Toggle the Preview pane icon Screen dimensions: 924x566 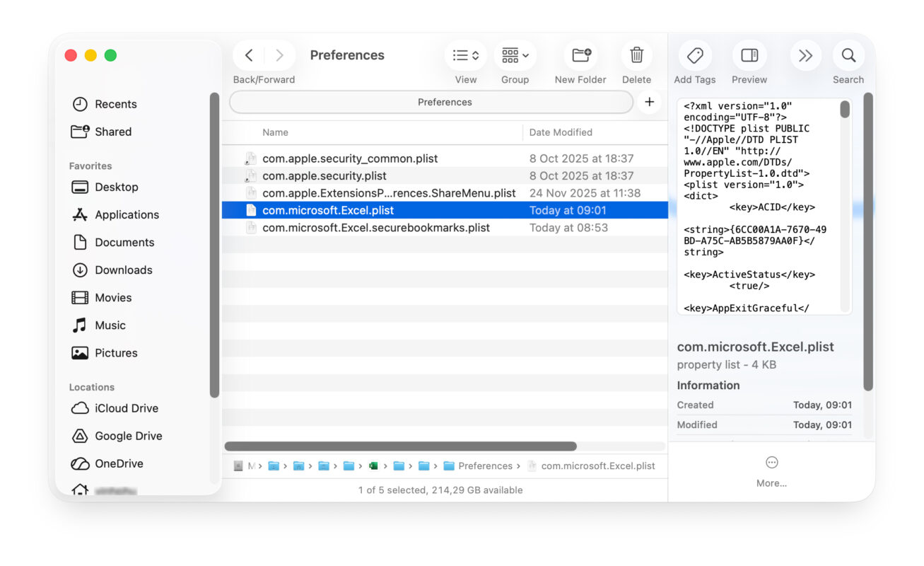(749, 55)
